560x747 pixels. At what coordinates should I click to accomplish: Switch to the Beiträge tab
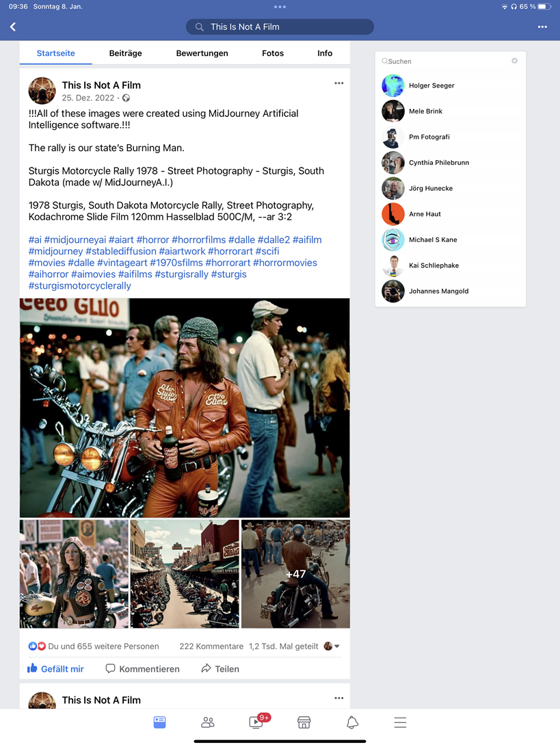[x=125, y=53]
